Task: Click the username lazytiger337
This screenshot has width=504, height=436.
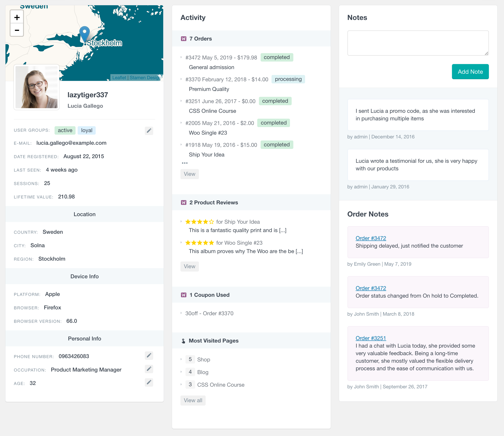Action: point(88,95)
